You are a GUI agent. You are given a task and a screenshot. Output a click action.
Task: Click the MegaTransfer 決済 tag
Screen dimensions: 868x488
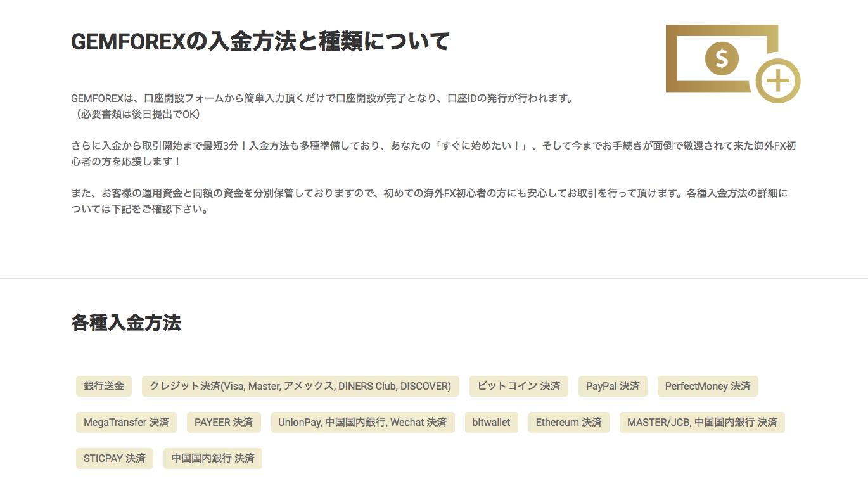(x=126, y=422)
